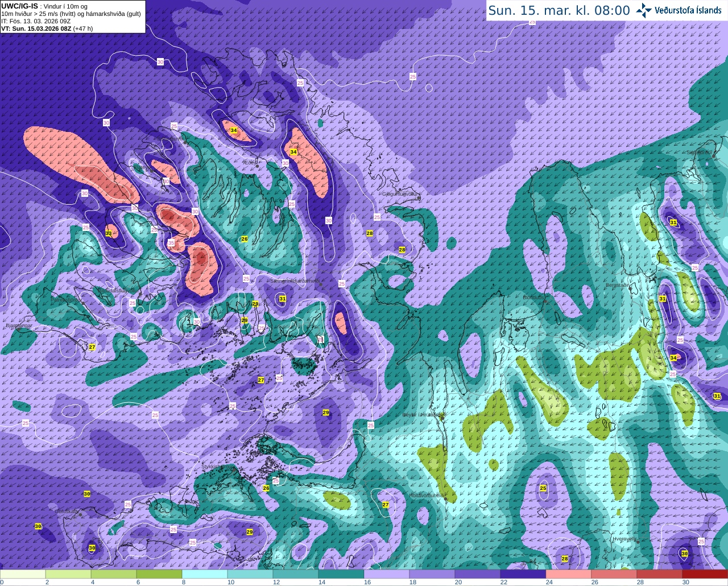Click the Patreksfjörður station label
This screenshot has height=586, width=728.
[x=67, y=299]
